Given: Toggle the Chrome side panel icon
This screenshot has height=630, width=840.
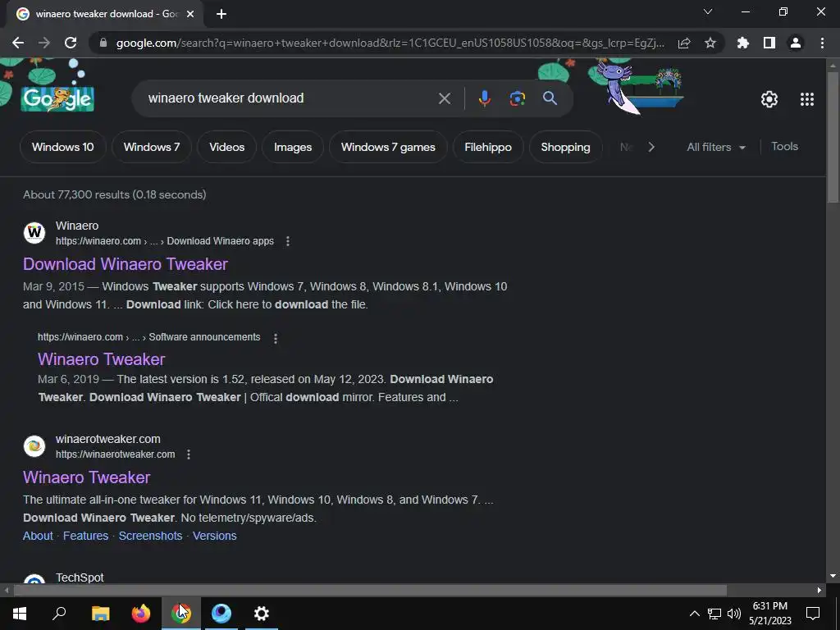Looking at the screenshot, I should [769, 43].
